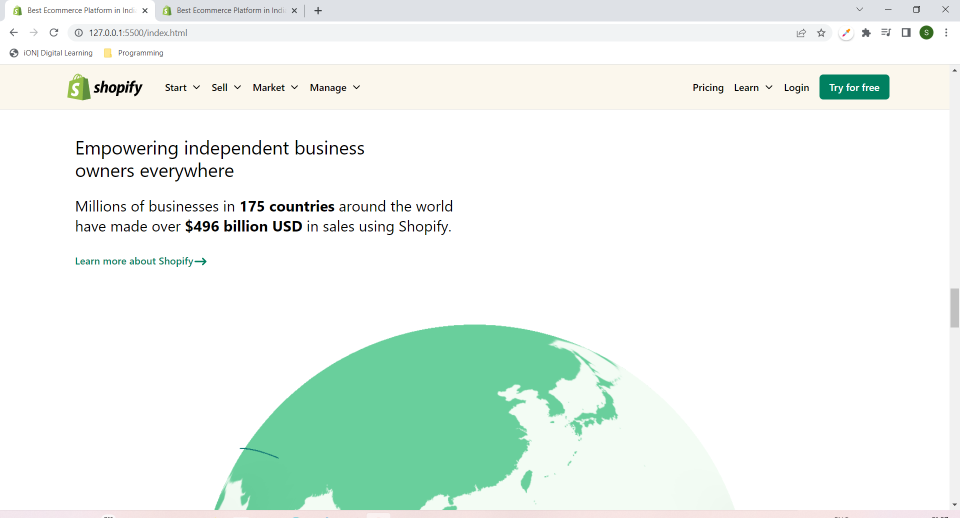Open the tab search chevron in the title bar

point(860,10)
